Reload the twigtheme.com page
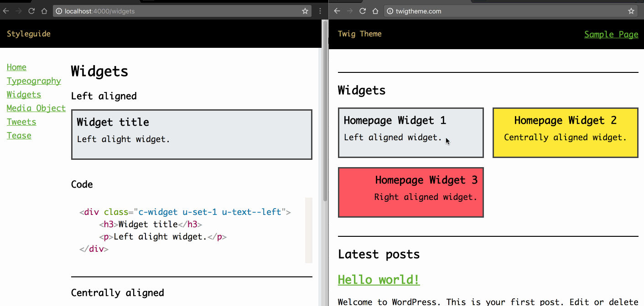The height and width of the screenshot is (306, 644). pyautogui.click(x=363, y=11)
